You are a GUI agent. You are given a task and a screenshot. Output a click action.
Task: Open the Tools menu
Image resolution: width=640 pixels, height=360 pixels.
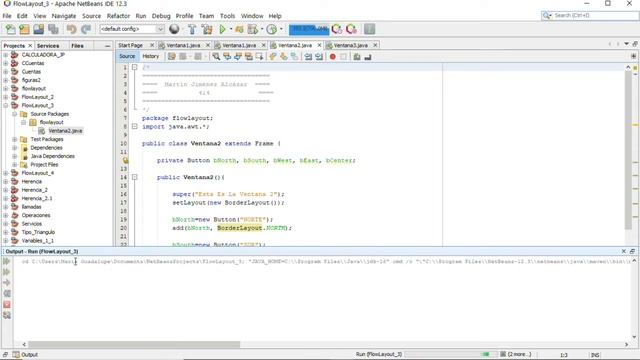pyautogui.click(x=227, y=16)
